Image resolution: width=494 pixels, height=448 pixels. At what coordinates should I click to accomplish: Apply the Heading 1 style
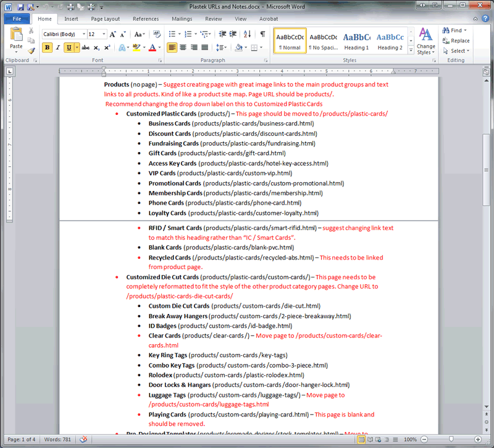tap(356, 41)
